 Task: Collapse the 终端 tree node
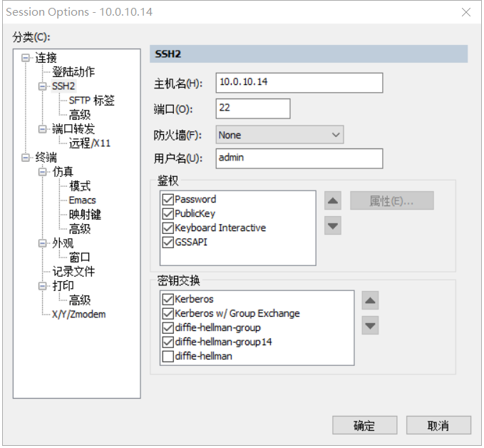26,158
